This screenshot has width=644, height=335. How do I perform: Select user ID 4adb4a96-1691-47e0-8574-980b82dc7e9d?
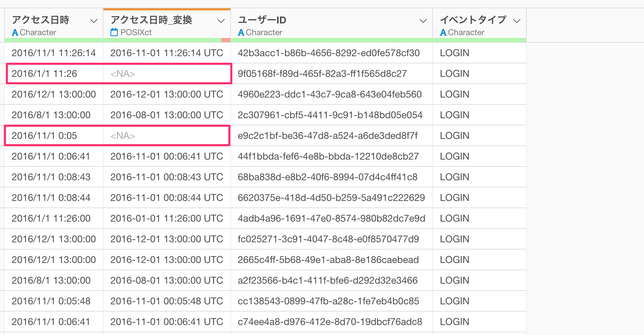click(x=332, y=218)
